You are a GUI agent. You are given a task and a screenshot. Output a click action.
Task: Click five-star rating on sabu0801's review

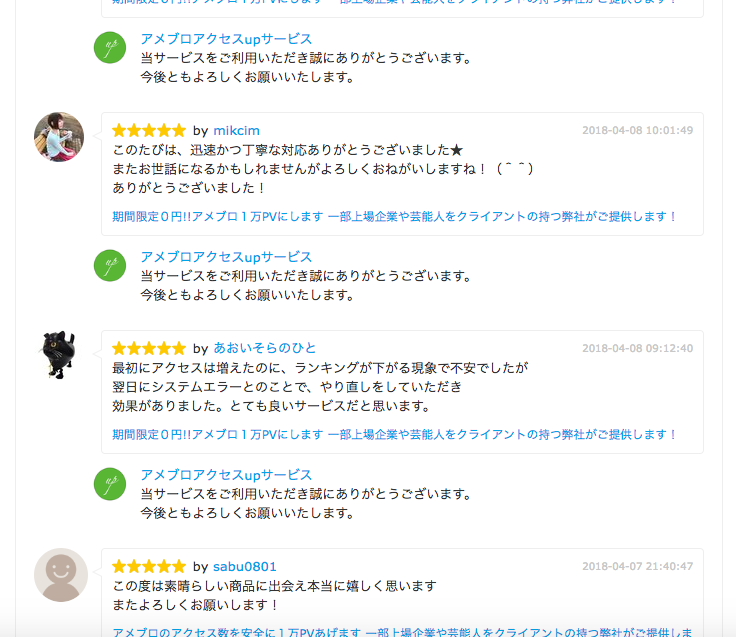pyautogui.click(x=149, y=566)
